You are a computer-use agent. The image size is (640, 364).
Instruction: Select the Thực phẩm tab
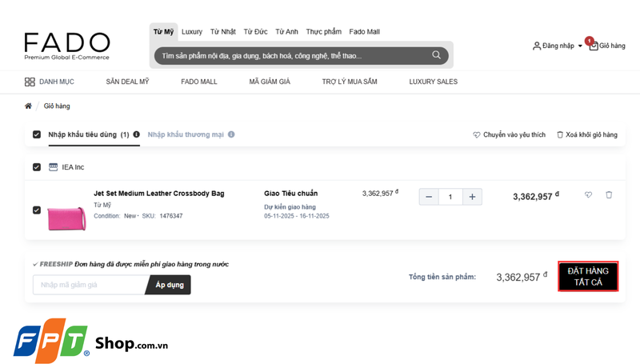(x=324, y=32)
